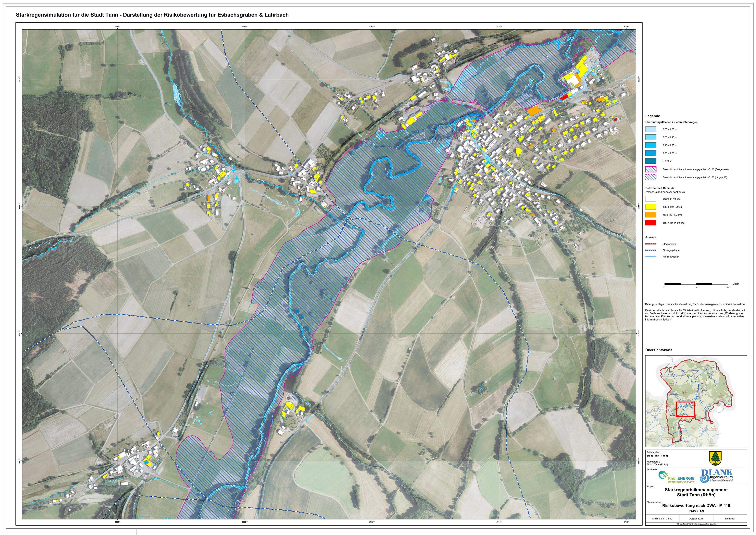The width and height of the screenshot is (756, 535).
Task: Click the Fließgewässer blue line symbol
Action: click(x=651, y=257)
